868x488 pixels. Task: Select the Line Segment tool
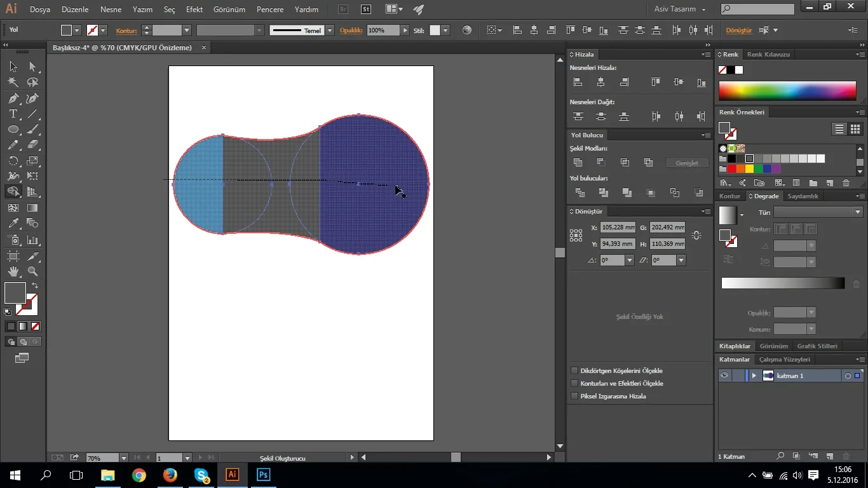pyautogui.click(x=32, y=114)
